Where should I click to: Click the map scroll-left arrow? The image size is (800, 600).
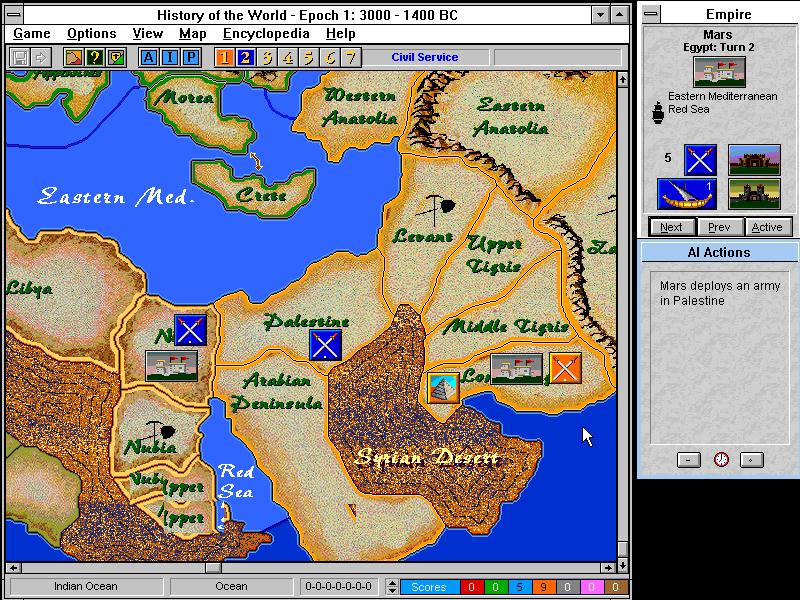[13, 567]
